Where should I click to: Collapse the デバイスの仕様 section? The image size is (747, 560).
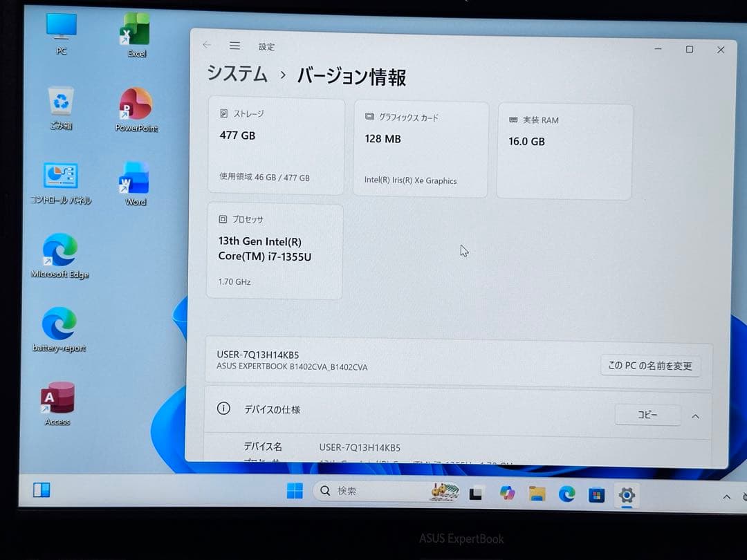point(695,415)
